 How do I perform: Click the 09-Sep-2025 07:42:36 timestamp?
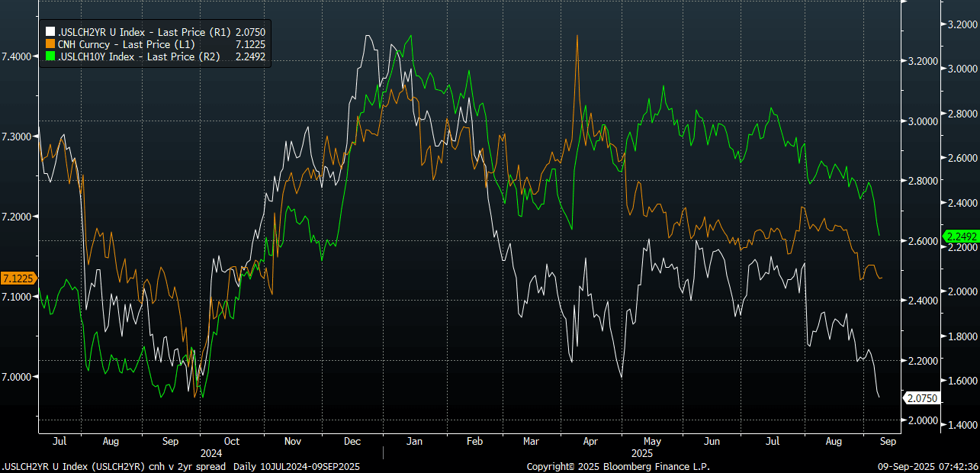927,466
